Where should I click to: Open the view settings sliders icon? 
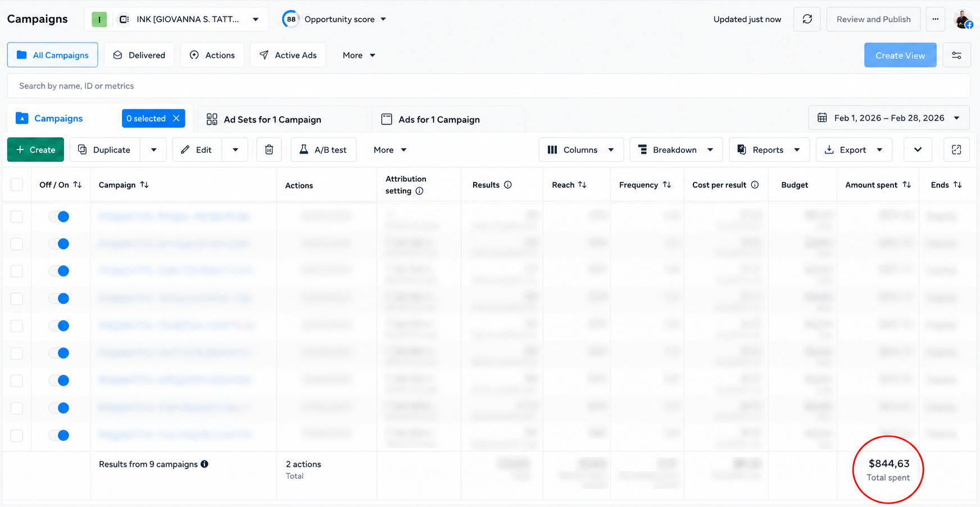[x=956, y=55]
